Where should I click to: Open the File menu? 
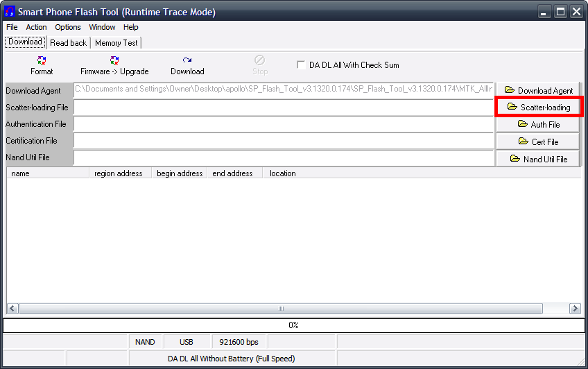coord(12,27)
